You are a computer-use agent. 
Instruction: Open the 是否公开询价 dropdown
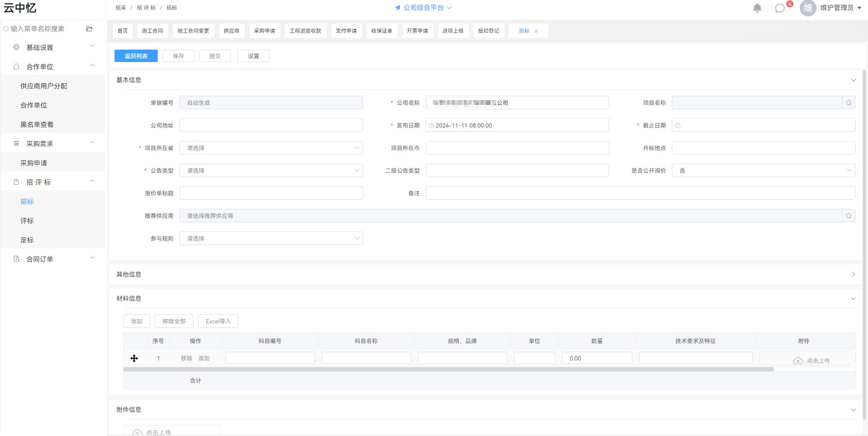click(764, 170)
